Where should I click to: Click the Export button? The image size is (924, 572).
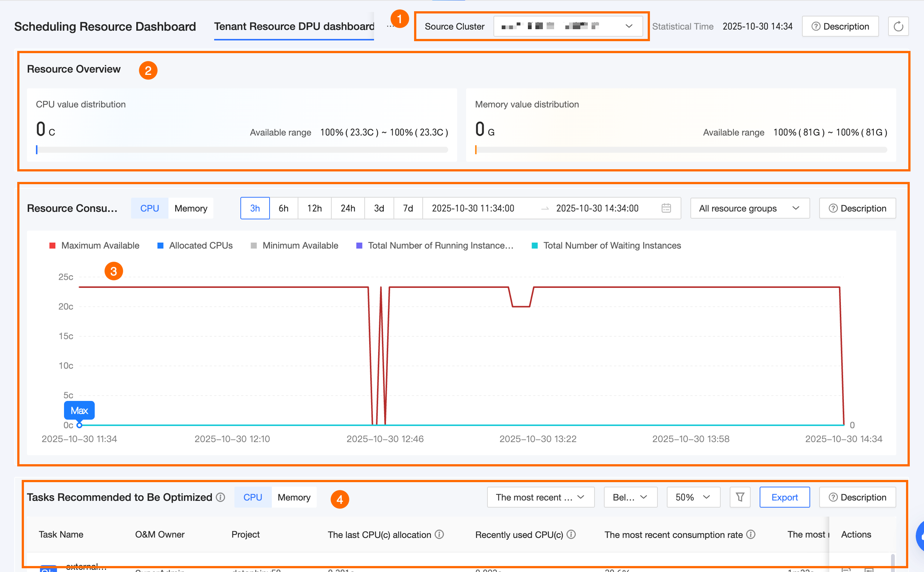784,497
